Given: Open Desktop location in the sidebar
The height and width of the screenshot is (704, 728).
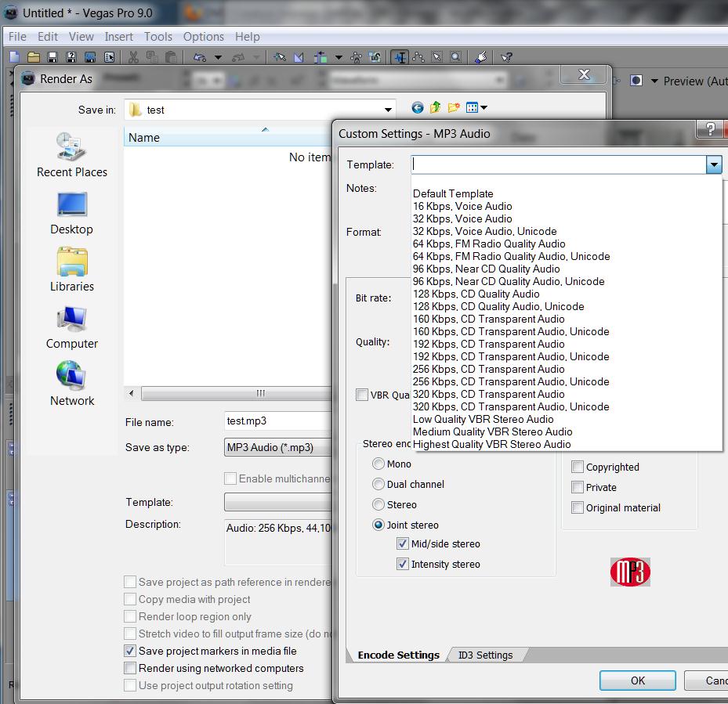Looking at the screenshot, I should click(x=71, y=214).
